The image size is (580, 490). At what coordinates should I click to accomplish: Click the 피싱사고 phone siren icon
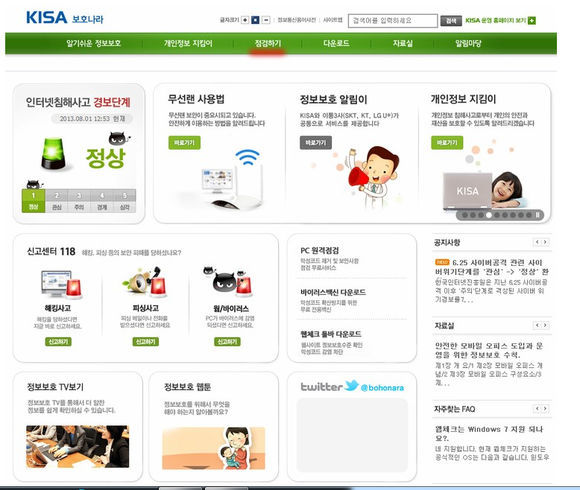click(144, 282)
